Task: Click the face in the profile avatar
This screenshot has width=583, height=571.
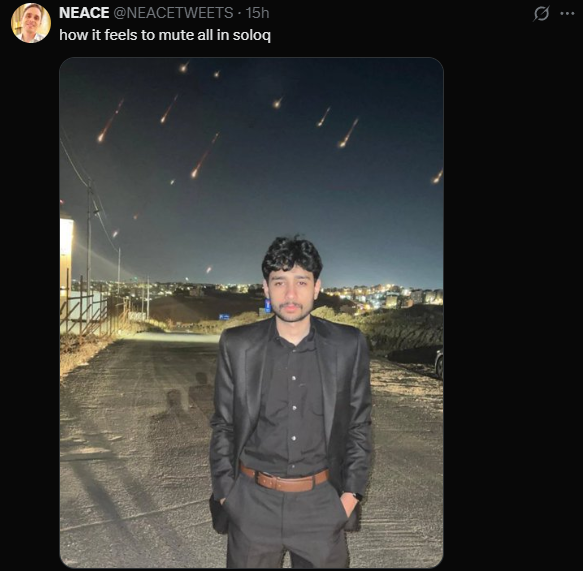Action: (30, 19)
